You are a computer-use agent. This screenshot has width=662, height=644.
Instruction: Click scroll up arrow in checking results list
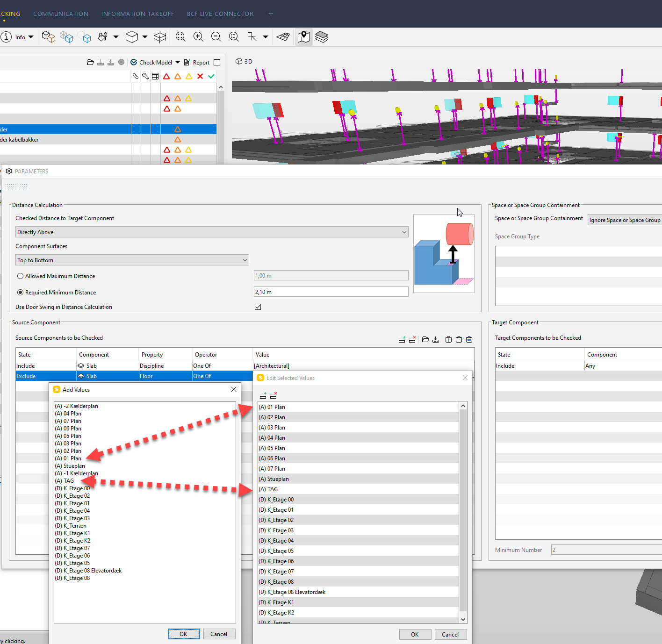(221, 87)
